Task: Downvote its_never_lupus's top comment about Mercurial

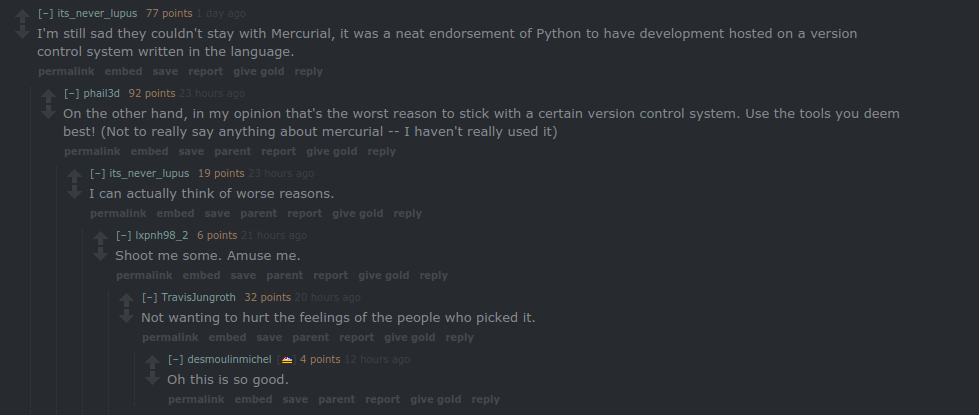Action: pyautogui.click(x=22, y=32)
